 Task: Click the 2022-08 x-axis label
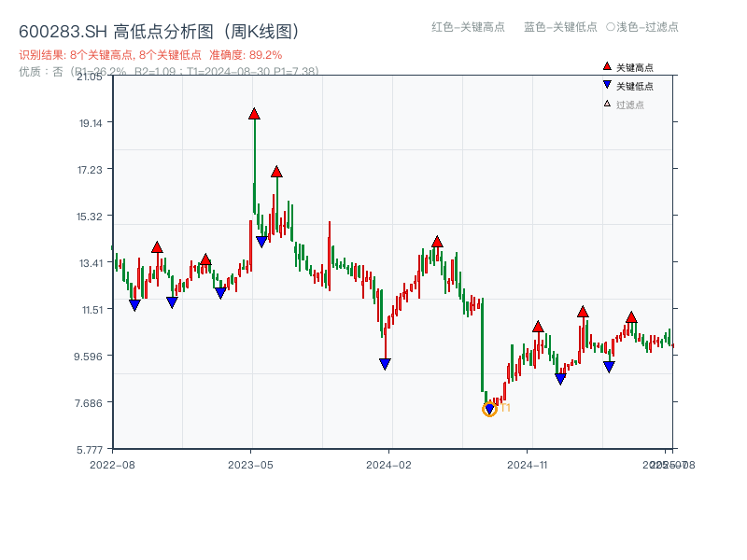(112, 465)
